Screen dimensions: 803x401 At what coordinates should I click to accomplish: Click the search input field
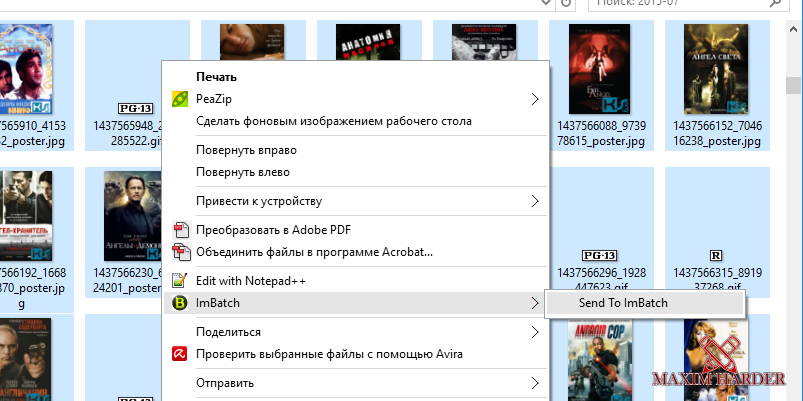pos(689,3)
